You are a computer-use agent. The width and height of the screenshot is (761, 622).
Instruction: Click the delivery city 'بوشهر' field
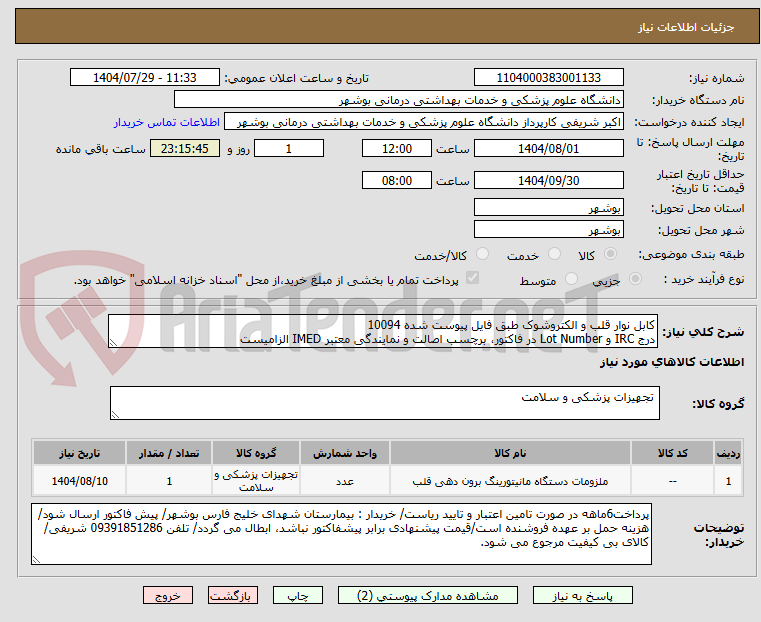pos(548,229)
